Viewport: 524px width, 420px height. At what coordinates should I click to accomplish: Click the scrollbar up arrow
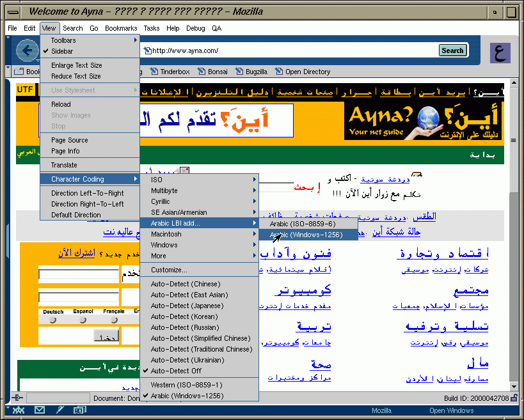[514, 83]
